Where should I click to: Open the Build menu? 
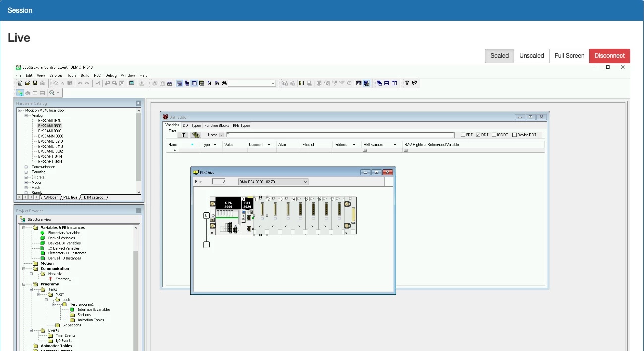coord(85,75)
